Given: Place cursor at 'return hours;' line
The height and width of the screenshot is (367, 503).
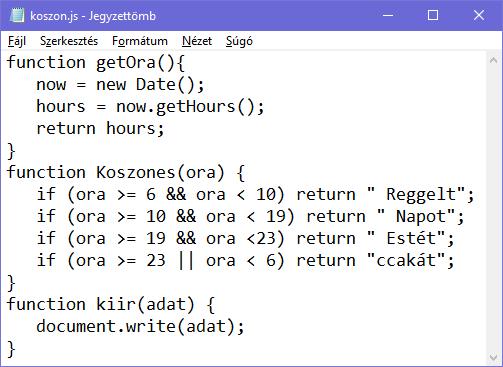Looking at the screenshot, I should pos(100,129).
